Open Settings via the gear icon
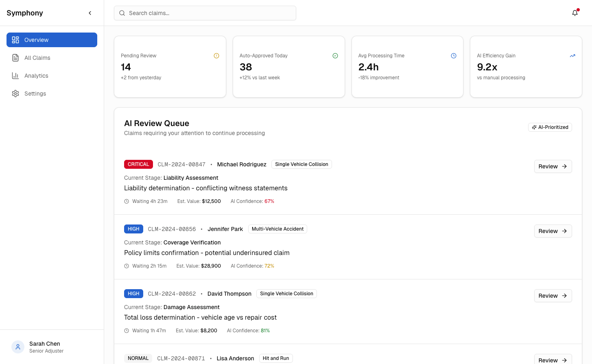The height and width of the screenshot is (364, 592). click(15, 94)
